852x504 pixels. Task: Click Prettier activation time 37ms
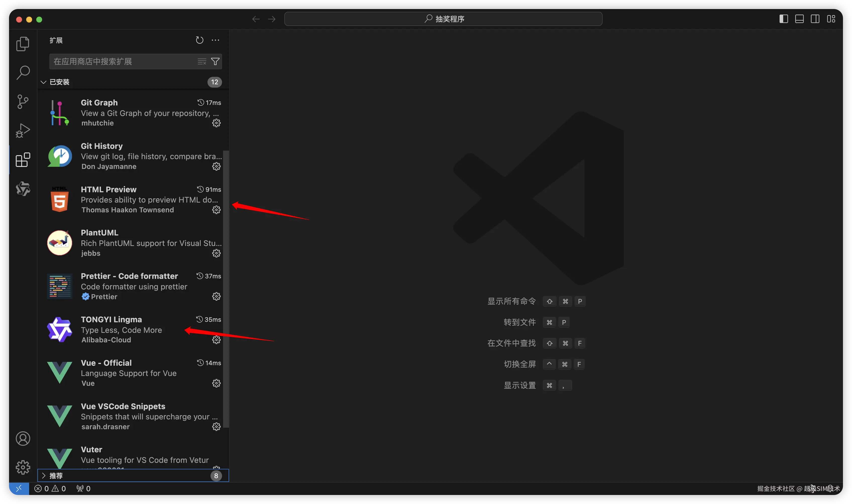point(209,276)
